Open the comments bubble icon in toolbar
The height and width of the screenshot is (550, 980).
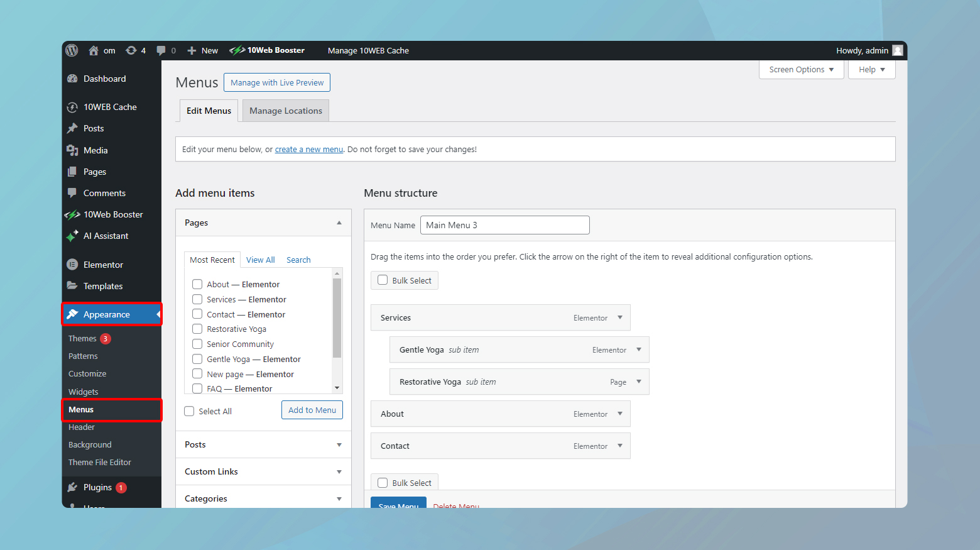pyautogui.click(x=161, y=50)
